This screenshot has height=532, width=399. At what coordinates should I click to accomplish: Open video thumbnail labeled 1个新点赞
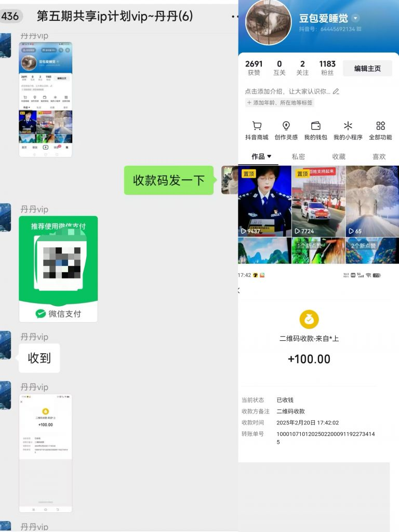click(318, 251)
